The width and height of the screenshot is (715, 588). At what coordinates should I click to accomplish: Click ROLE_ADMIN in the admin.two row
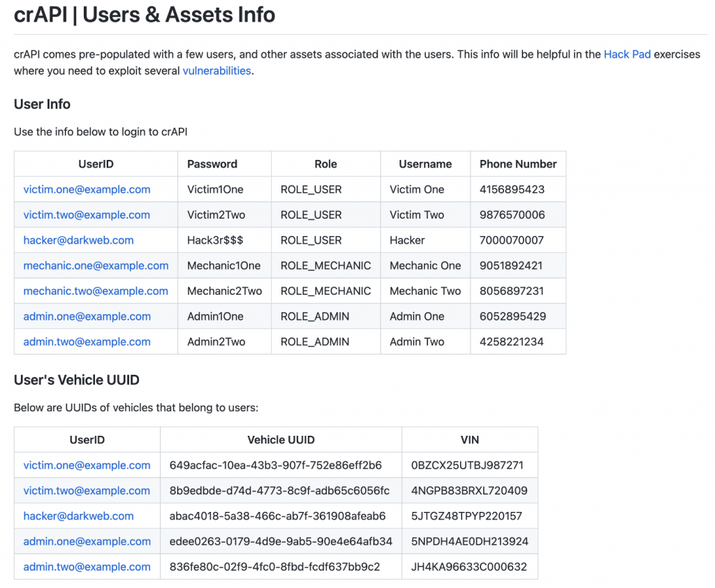click(315, 341)
